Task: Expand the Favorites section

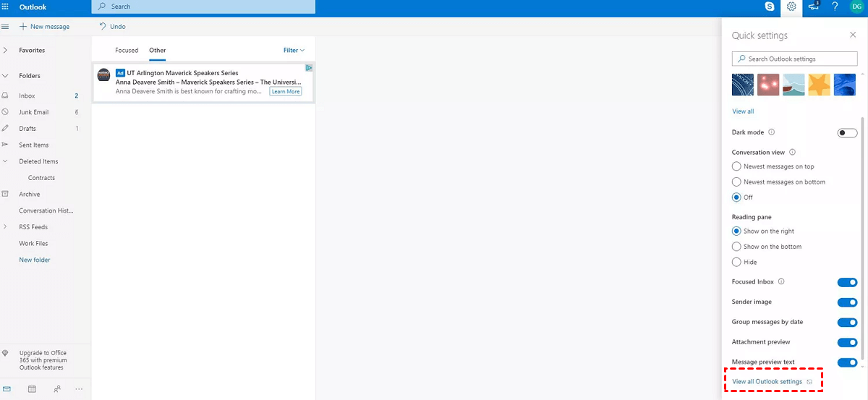Action: (x=5, y=50)
